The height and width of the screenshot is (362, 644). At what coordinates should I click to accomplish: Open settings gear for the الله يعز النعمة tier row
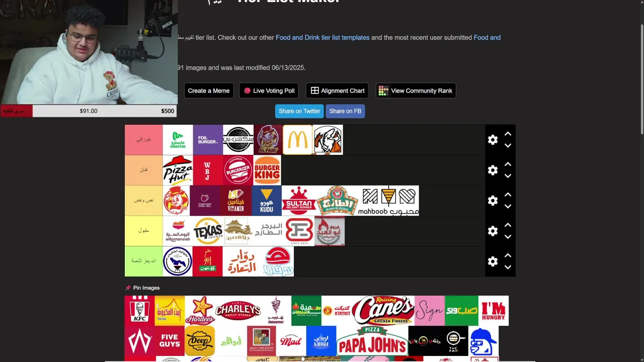tap(493, 261)
